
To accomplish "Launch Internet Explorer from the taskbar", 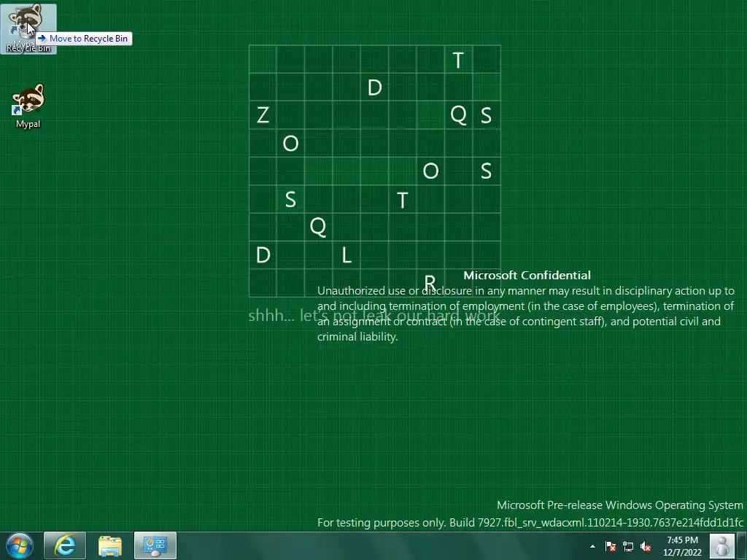I will click(65, 545).
